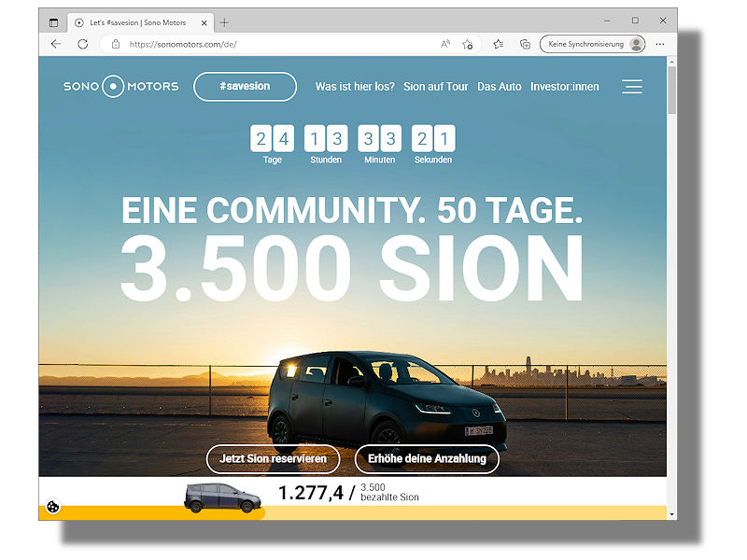
Task: Click the browser back arrow
Action: coord(56,44)
